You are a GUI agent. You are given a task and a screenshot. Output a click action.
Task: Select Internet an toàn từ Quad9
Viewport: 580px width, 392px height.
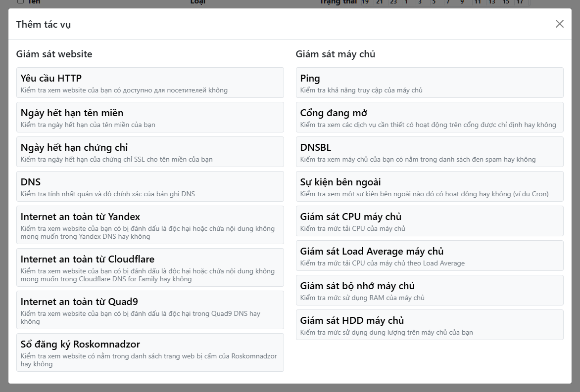point(150,310)
